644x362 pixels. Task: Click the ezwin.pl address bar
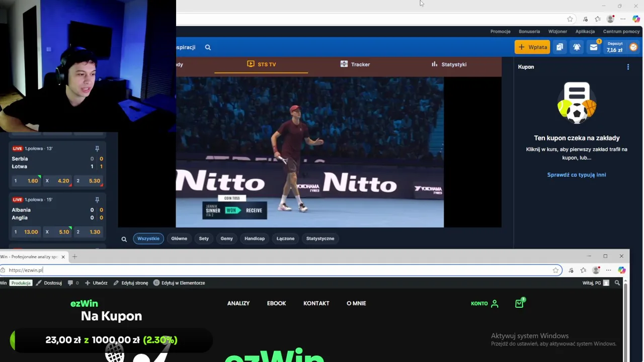pos(281,270)
